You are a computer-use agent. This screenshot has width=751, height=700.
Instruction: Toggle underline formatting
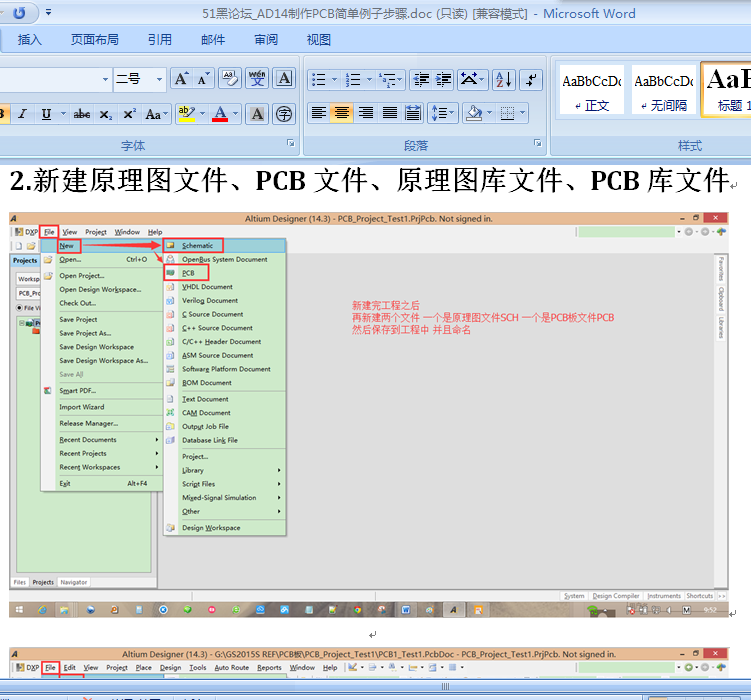coord(46,114)
